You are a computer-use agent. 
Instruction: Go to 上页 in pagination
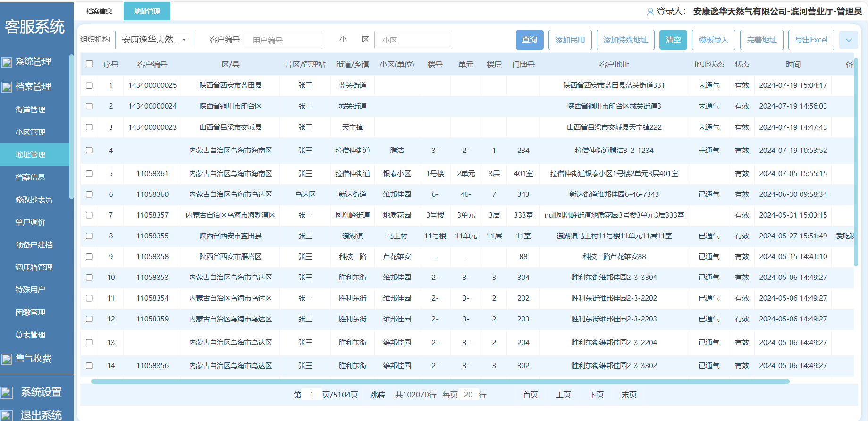pyautogui.click(x=564, y=395)
